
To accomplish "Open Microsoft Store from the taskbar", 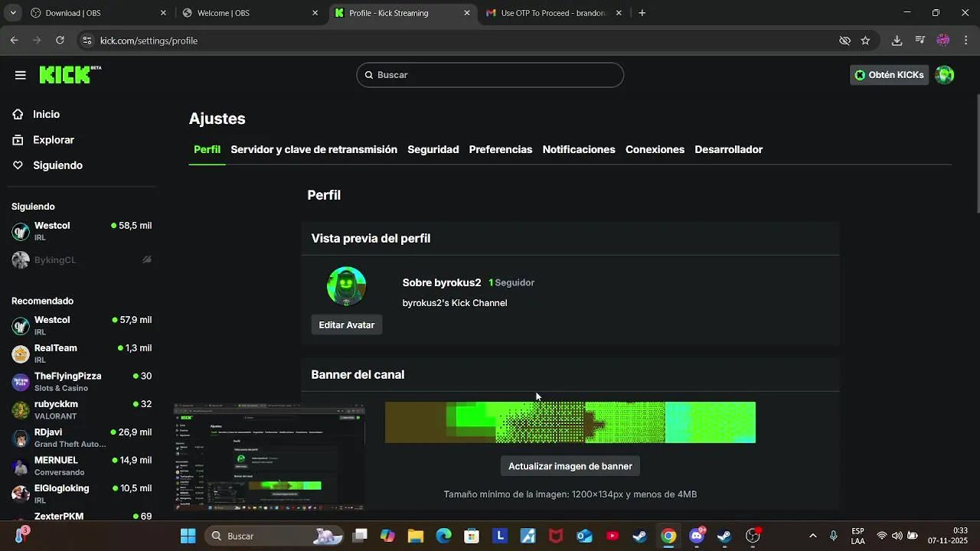I will (472, 536).
